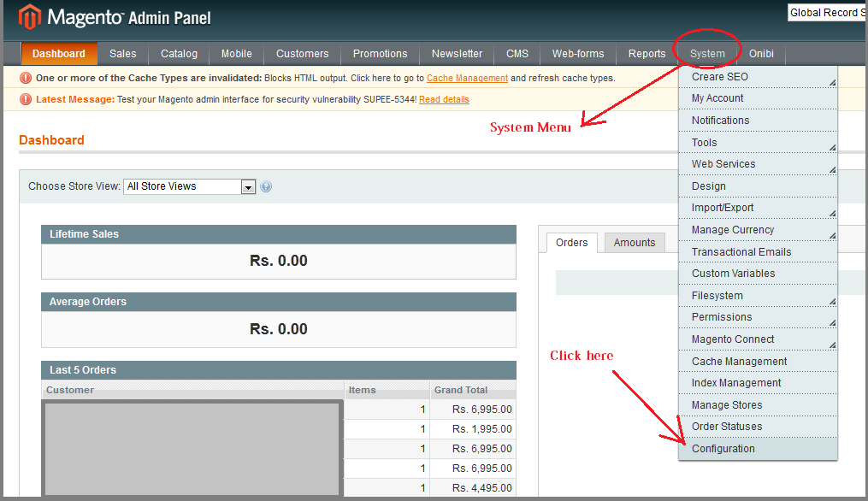Select Design in System menu
The image size is (868, 501).
pos(758,186)
